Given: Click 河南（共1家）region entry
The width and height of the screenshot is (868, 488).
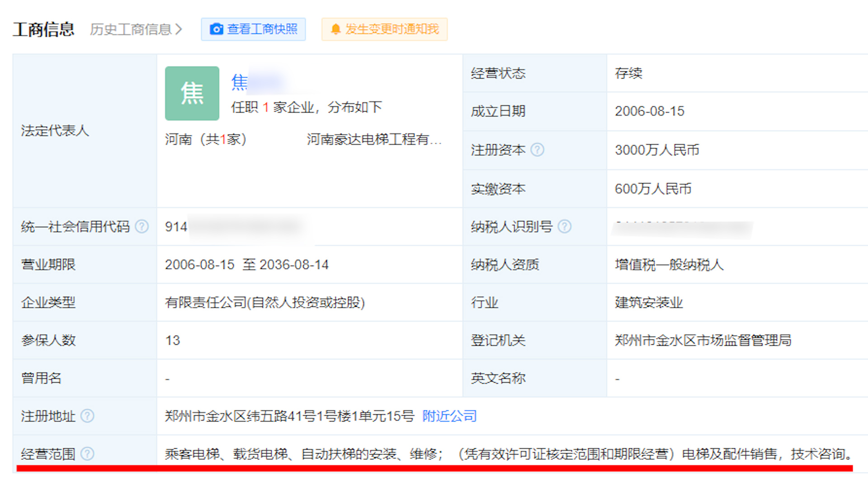Looking at the screenshot, I should coord(206,139).
